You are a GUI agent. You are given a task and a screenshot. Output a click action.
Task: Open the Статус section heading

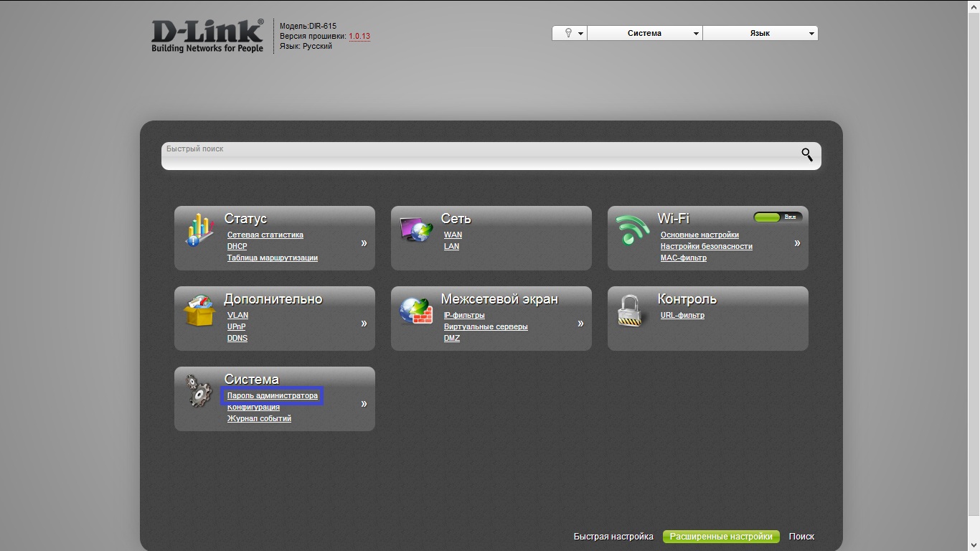click(x=245, y=219)
